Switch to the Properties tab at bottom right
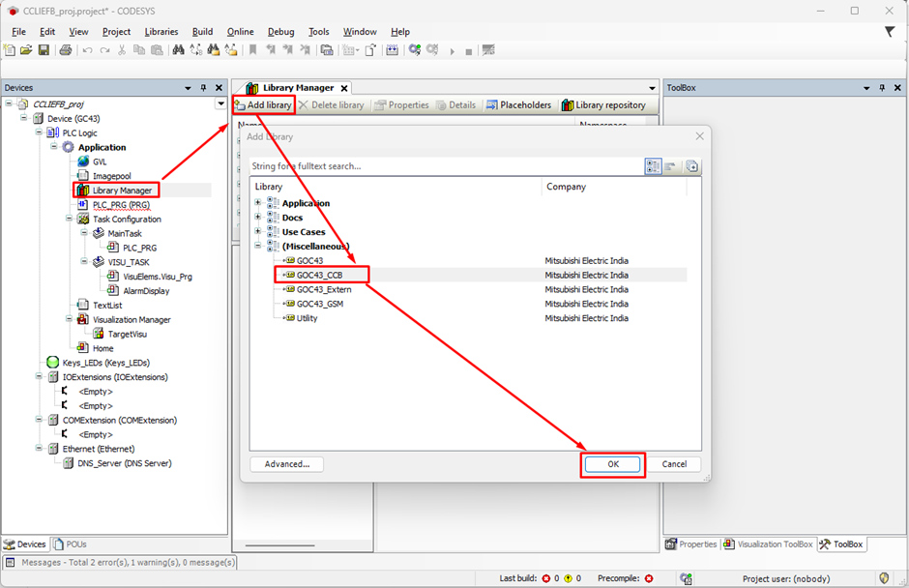Viewport: 909px width, 588px height. click(x=691, y=544)
